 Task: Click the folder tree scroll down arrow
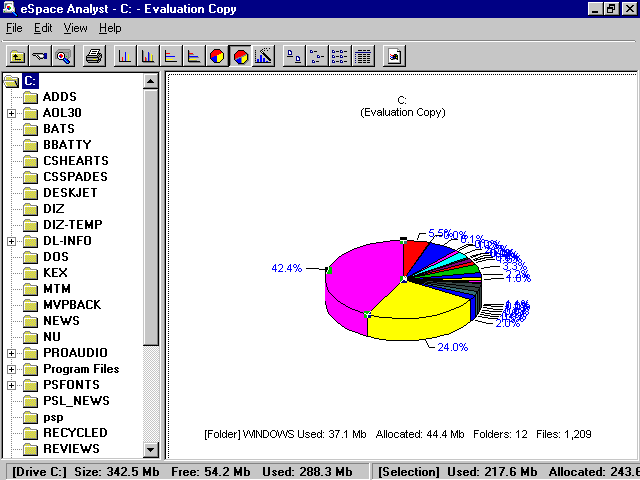[151, 450]
